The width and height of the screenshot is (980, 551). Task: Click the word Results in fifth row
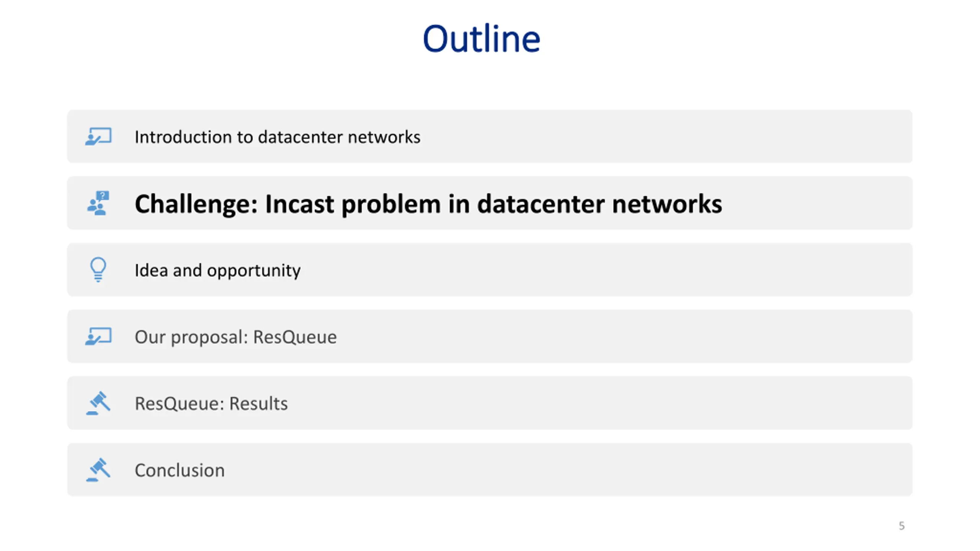[258, 403]
